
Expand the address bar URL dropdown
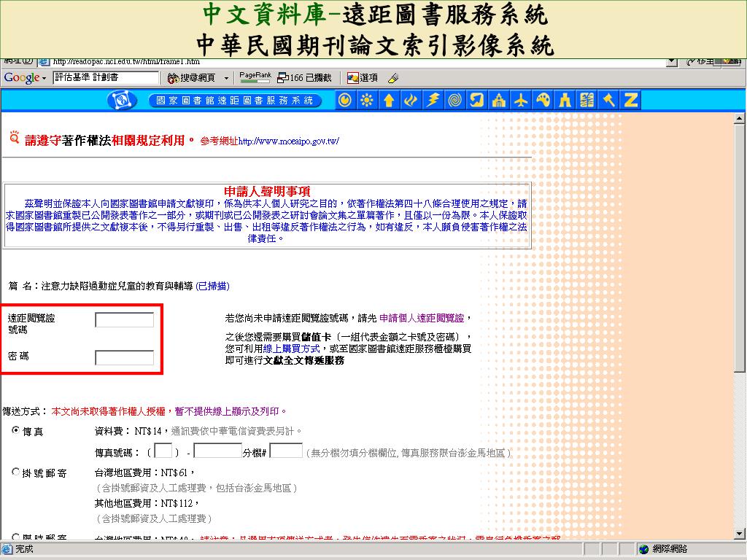click(x=672, y=61)
